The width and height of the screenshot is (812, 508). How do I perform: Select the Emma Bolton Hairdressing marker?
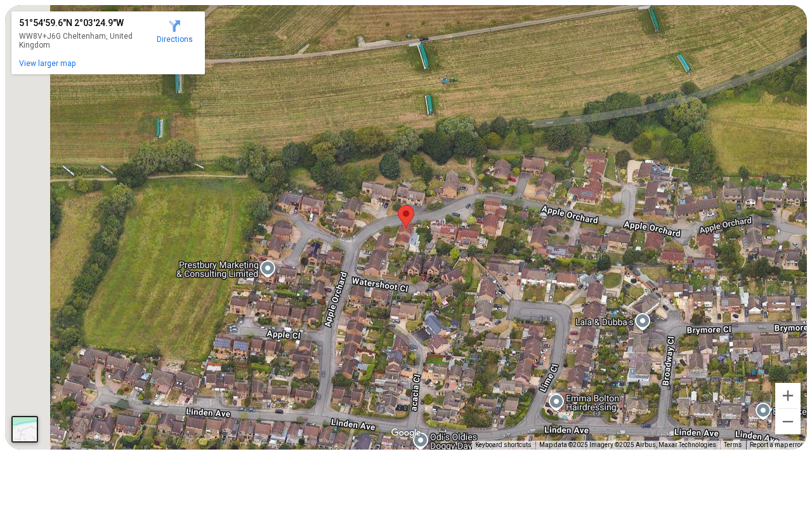click(556, 402)
